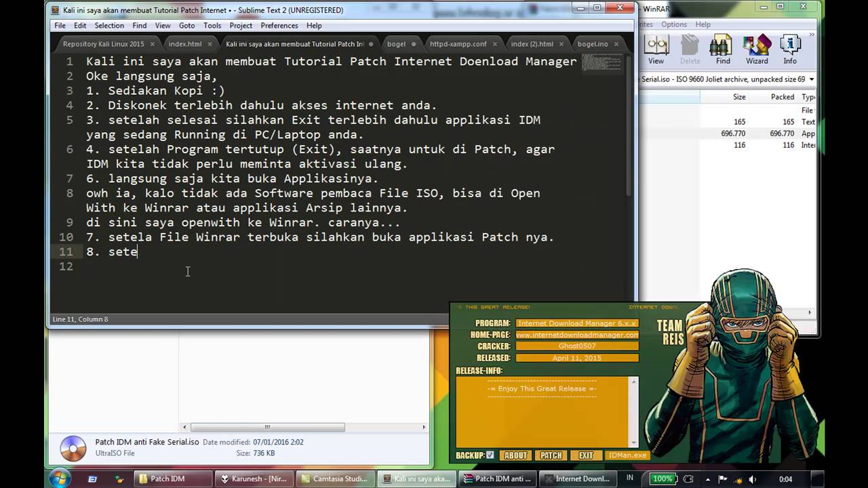This screenshot has height=488, width=868.
Task: Switch to Karunesh taskbar item
Action: point(253,479)
